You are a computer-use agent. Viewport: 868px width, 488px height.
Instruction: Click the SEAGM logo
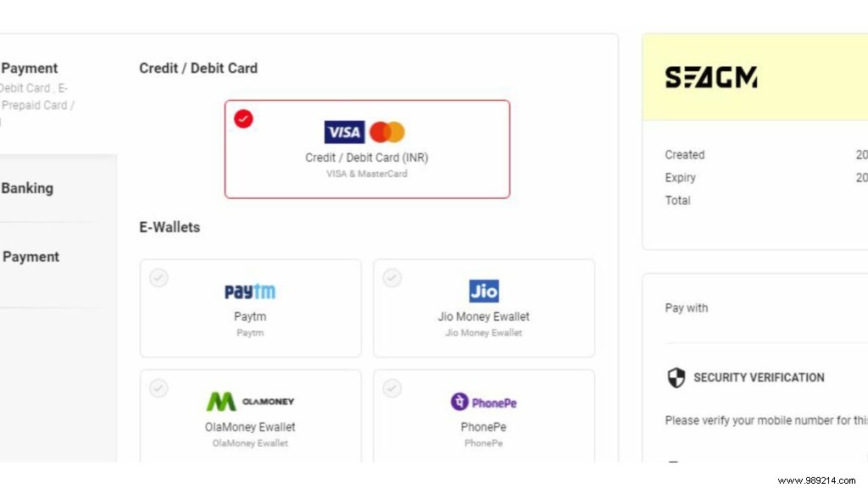(711, 78)
